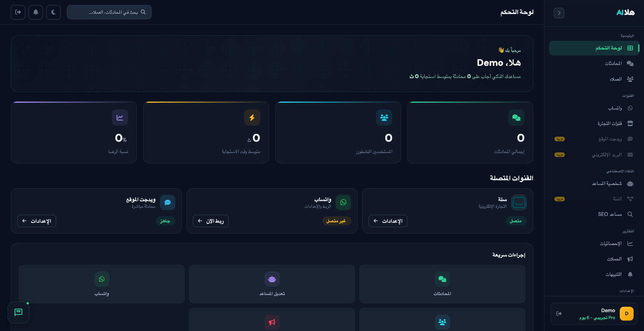The width and height of the screenshot is (644, 331).
Task: Open the المحادثات quick action tile
Action: click(x=442, y=284)
